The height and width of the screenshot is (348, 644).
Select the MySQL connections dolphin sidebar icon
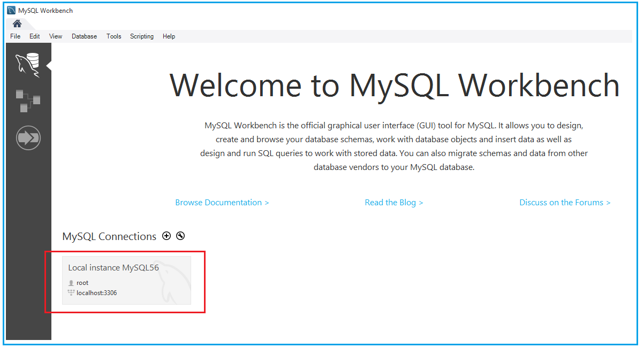28,65
